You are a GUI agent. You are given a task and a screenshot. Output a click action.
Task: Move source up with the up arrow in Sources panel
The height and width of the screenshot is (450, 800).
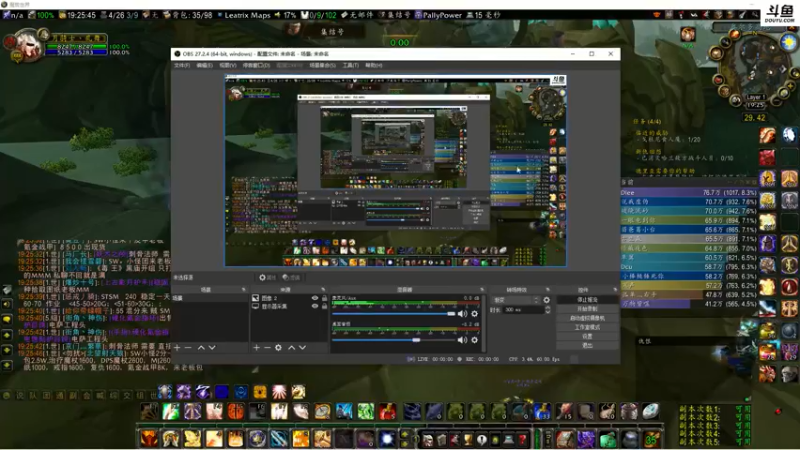[x=291, y=347]
